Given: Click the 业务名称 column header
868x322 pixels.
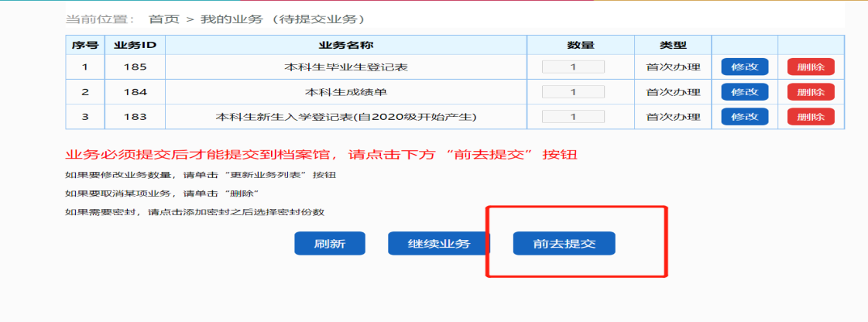Looking at the screenshot, I should [x=345, y=45].
